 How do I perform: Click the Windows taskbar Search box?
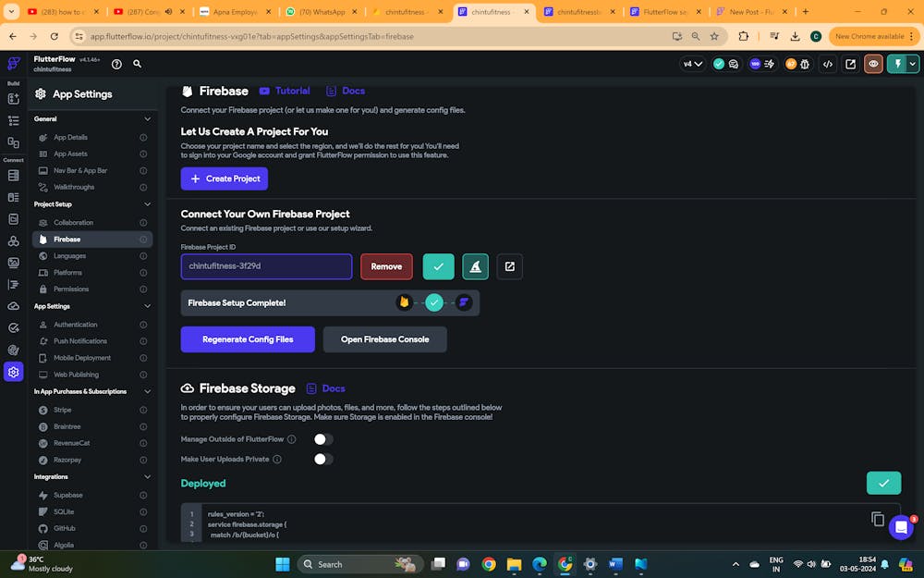click(x=360, y=564)
